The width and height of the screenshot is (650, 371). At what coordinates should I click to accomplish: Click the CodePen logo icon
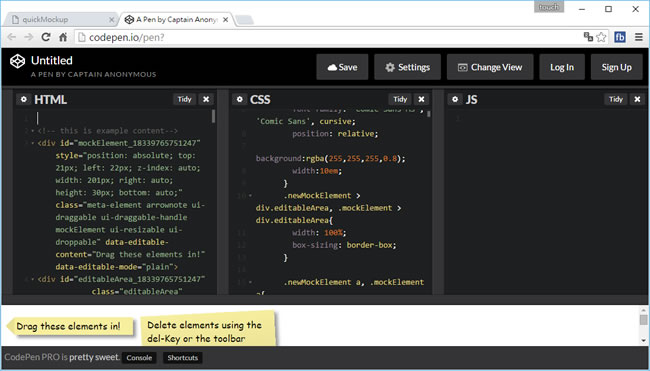pos(17,61)
